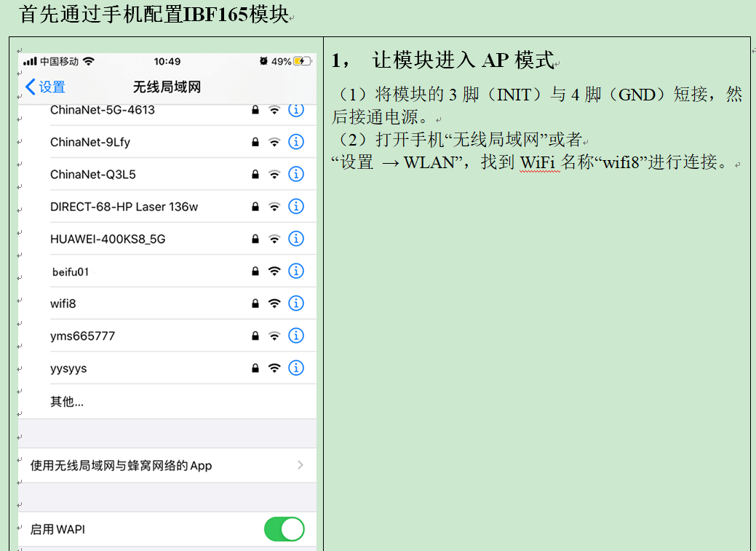Click the 使用无线局域网与蜂窝网络的 App label

pos(121,466)
